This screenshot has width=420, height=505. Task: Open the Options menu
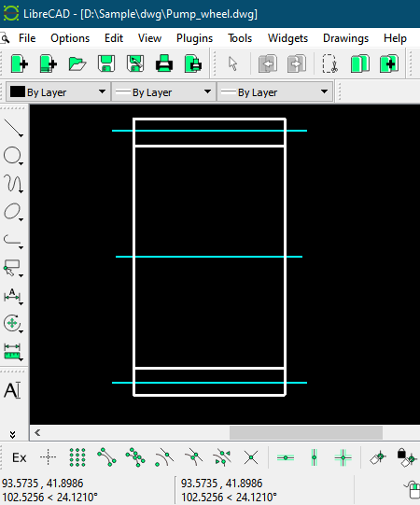coord(70,38)
